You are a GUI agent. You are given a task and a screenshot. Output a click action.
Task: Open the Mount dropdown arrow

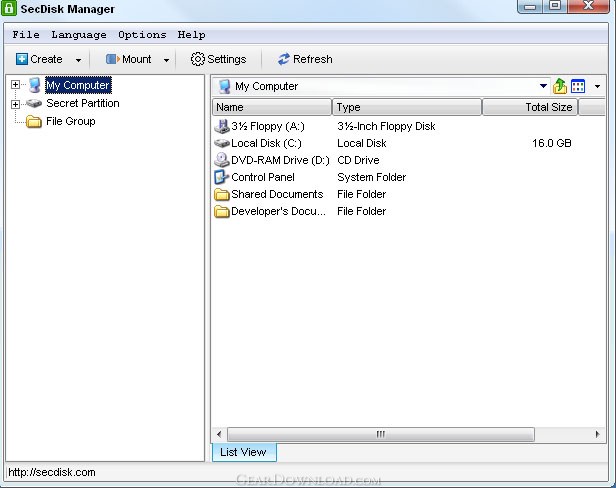167,60
